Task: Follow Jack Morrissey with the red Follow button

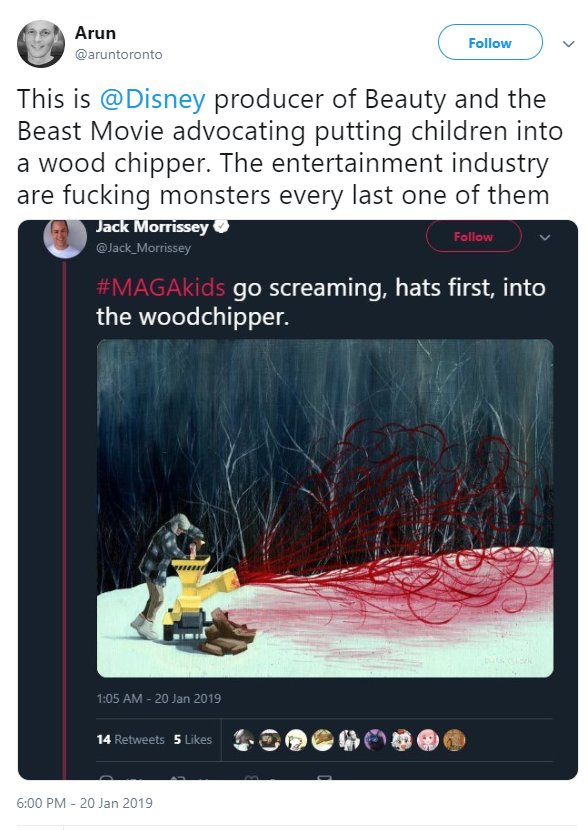Action: click(473, 237)
